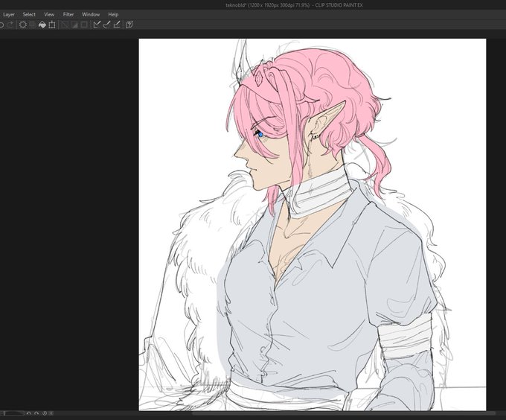This screenshot has height=420, width=506.
Task: Open CLIP STUDIO support help icon
Action: coord(129,25)
